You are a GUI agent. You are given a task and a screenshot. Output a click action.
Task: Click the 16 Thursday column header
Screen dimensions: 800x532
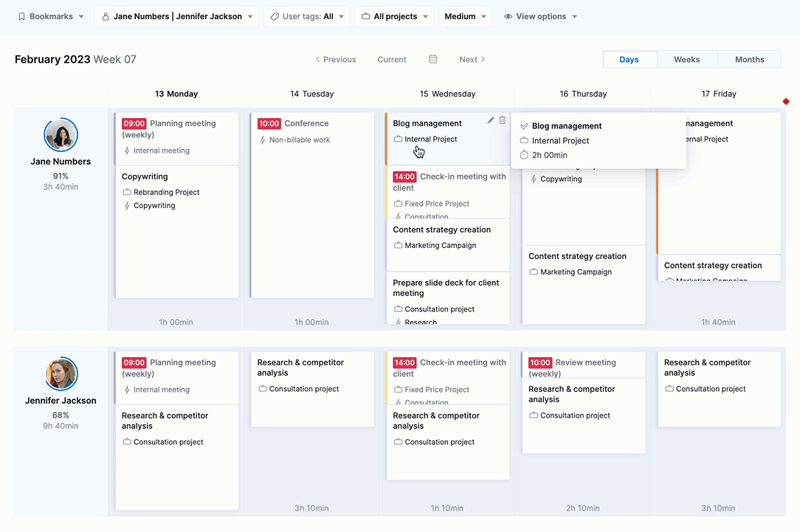583,94
